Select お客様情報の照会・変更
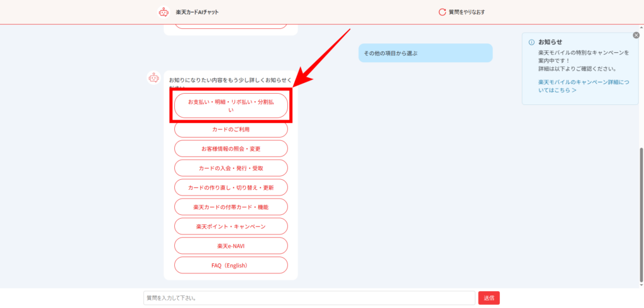This screenshot has width=644, height=308. coord(230,149)
